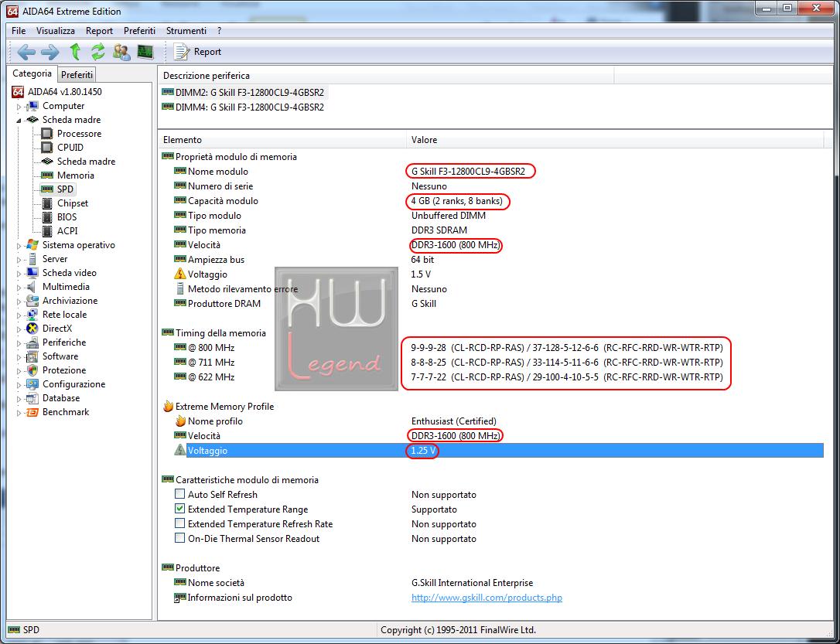Open the Strumenti menu
The width and height of the screenshot is (840, 644).
pyautogui.click(x=186, y=30)
